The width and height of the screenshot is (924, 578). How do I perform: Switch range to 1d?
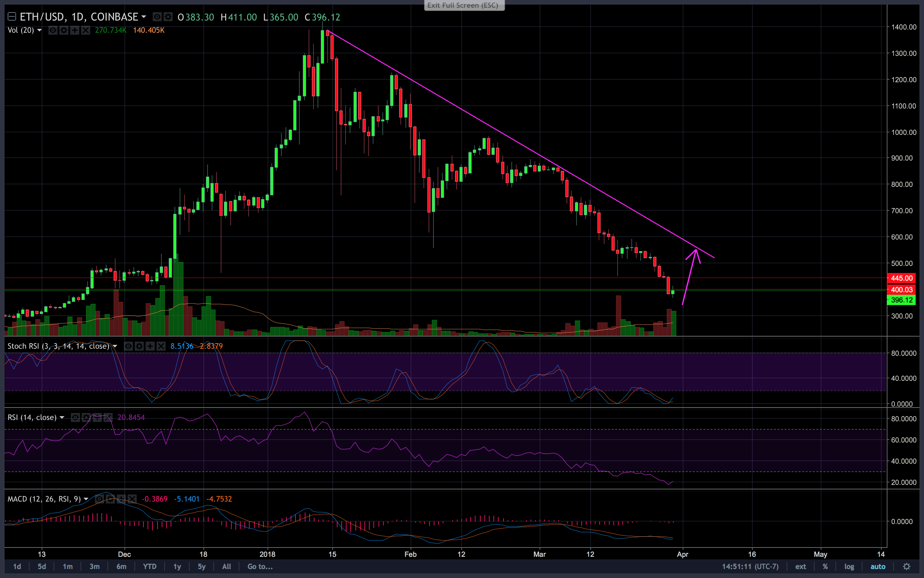pos(17,566)
